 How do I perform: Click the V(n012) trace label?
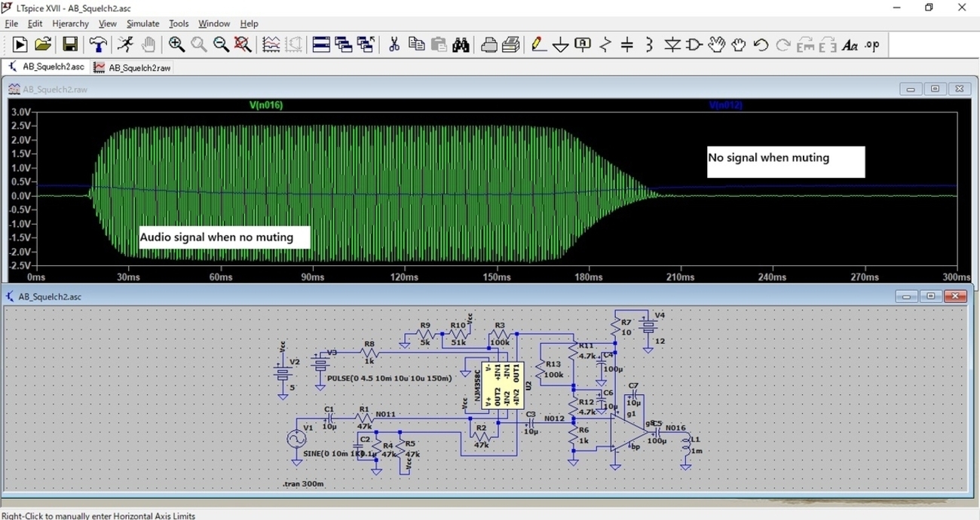click(726, 106)
